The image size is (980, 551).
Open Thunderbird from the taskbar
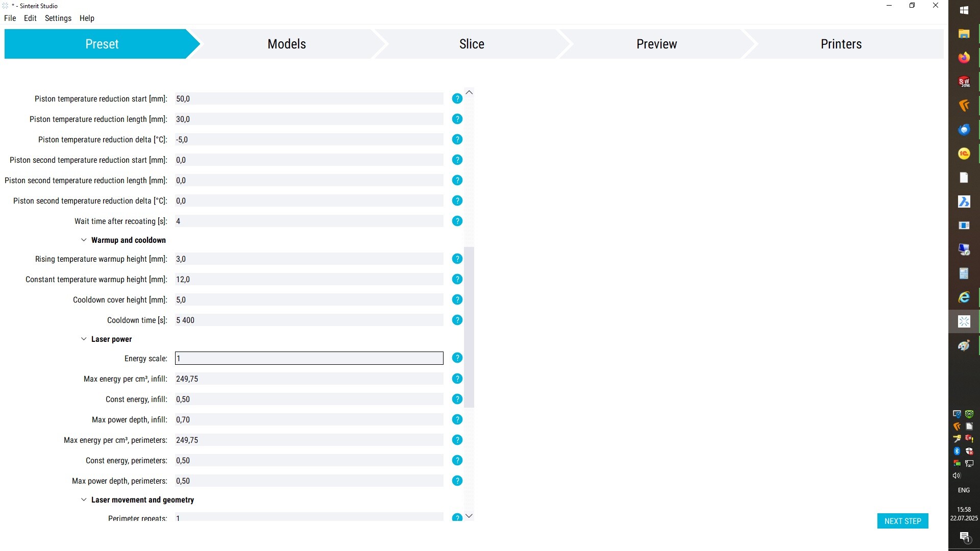coord(964,130)
